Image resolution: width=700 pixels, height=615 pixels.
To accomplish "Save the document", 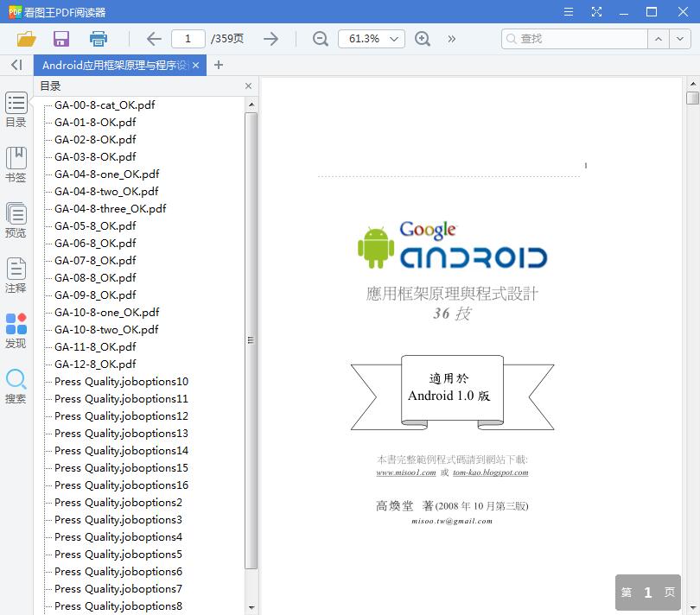I will coord(60,39).
